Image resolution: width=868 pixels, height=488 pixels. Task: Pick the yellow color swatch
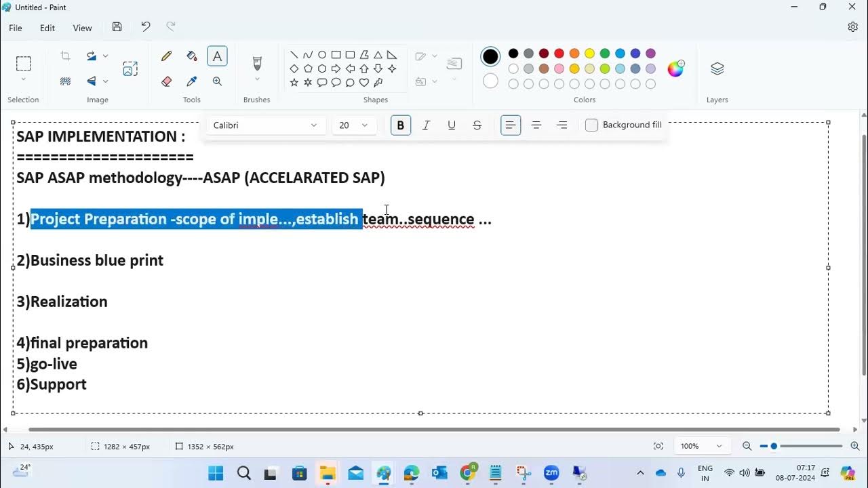point(589,54)
